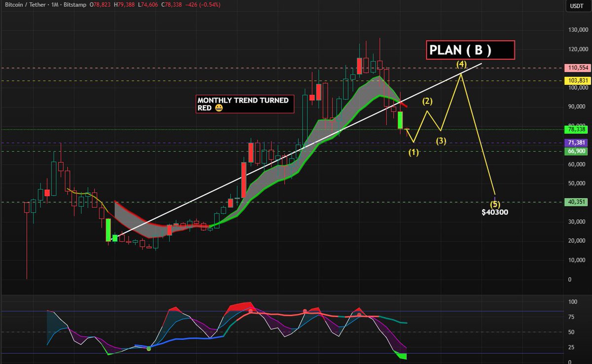Select the PLAN ( B ) text box
Viewport: 592px width, 364px height.
click(471, 50)
